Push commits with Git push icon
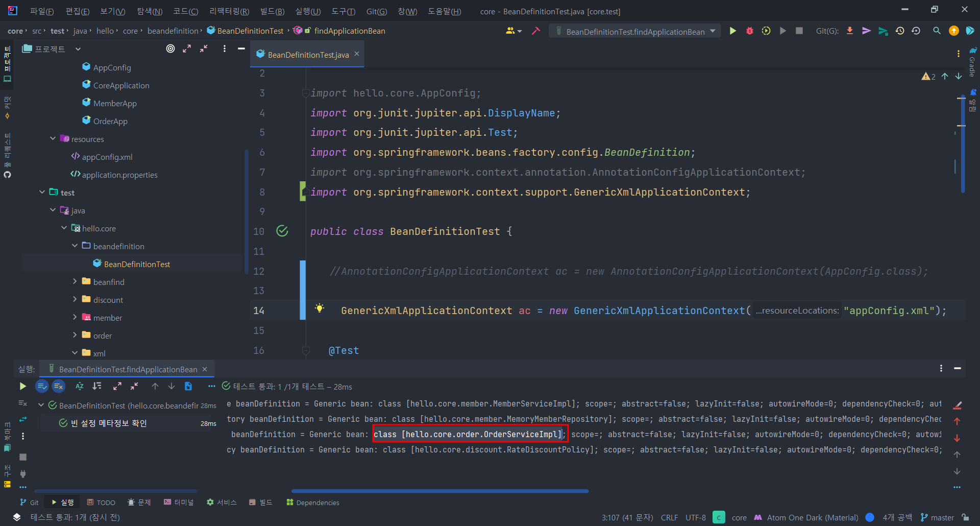The image size is (980, 526). tap(883, 31)
